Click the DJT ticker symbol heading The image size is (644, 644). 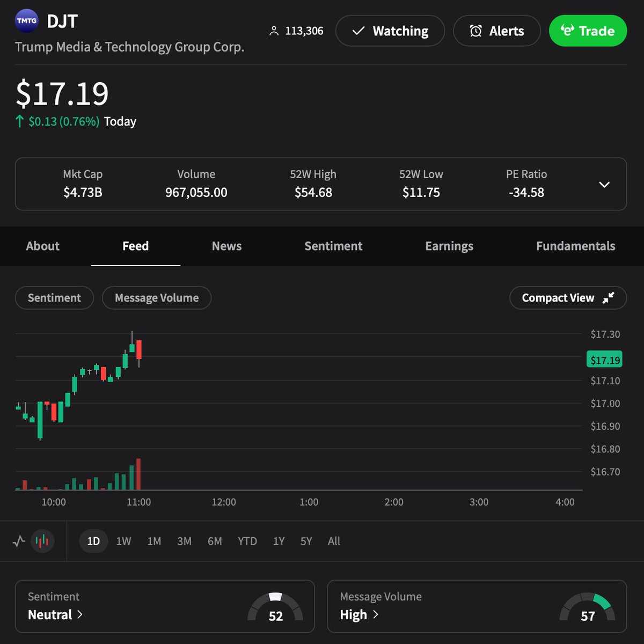click(62, 21)
